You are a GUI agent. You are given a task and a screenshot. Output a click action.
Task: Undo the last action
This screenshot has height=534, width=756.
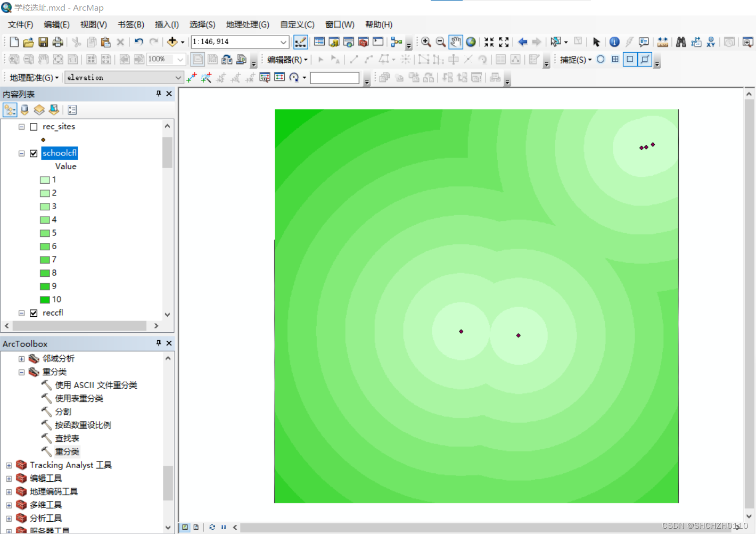139,42
